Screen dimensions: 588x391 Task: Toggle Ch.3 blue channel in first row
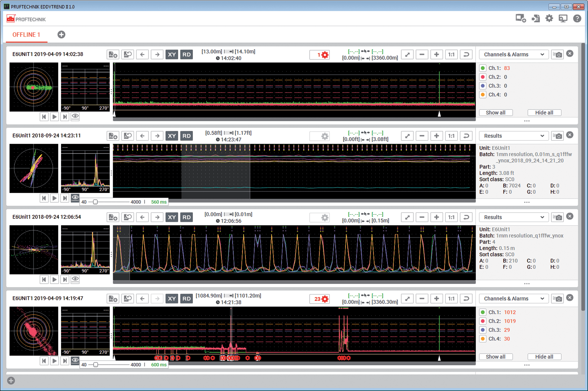point(483,86)
